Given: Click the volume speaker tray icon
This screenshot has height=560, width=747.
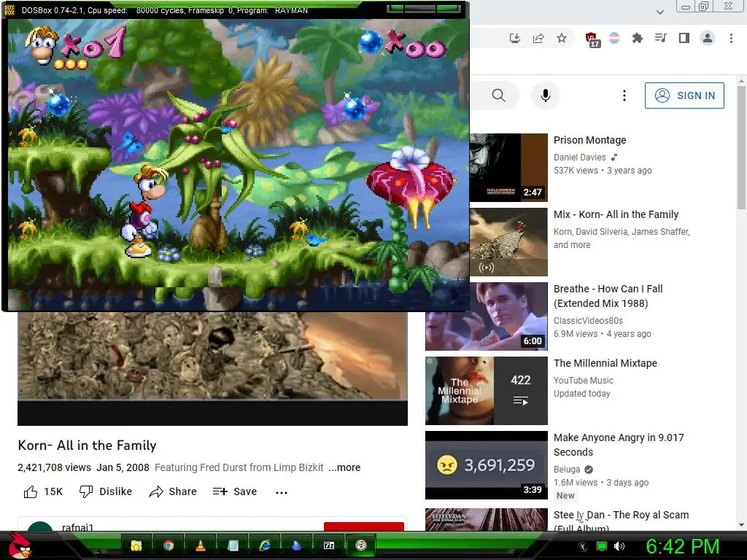Looking at the screenshot, I should pyautogui.click(x=619, y=546).
